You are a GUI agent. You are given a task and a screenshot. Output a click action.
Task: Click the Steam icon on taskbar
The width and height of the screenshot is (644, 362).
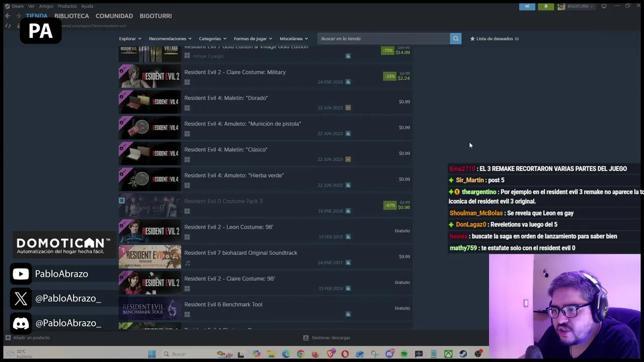(463, 354)
